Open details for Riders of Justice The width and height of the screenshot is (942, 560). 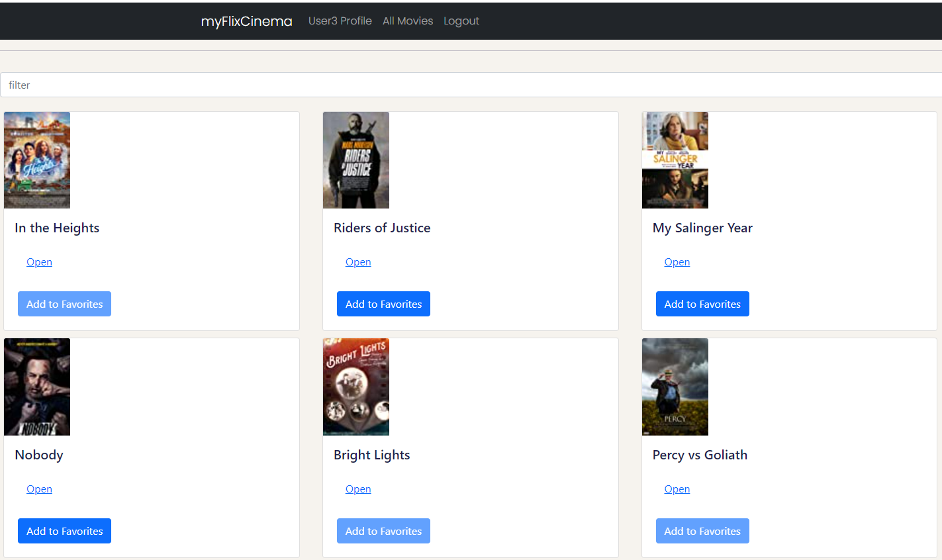[358, 261]
